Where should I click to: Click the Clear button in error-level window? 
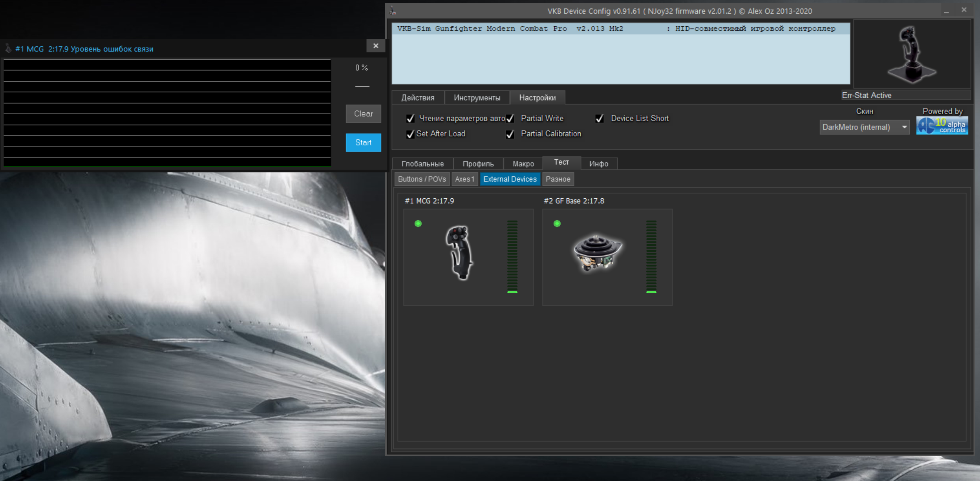coord(364,114)
